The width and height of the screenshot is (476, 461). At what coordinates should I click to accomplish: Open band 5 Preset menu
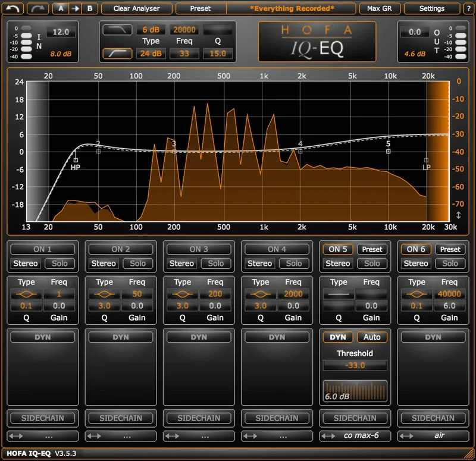(x=372, y=249)
